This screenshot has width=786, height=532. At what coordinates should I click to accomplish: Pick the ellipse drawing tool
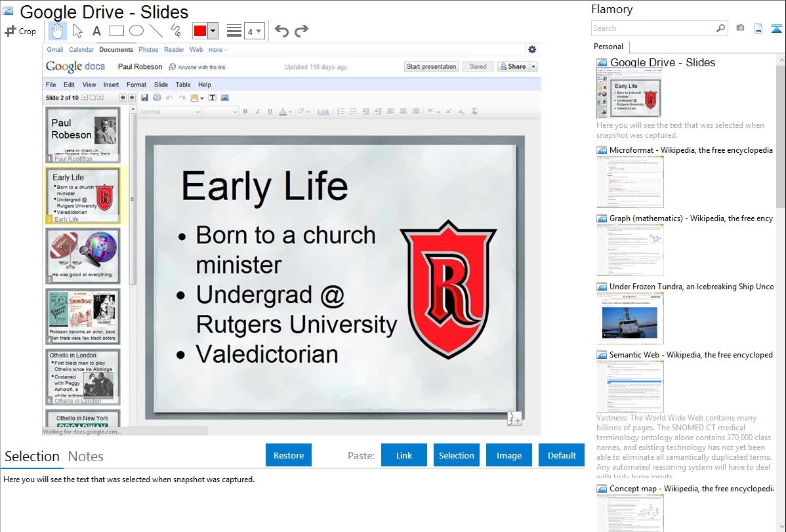point(136,31)
